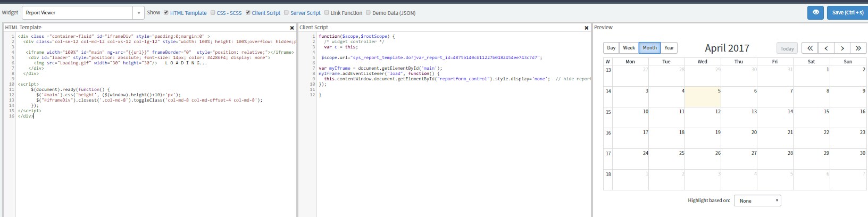Click the Today button
Screen dimensions: 868x217
[787, 48]
